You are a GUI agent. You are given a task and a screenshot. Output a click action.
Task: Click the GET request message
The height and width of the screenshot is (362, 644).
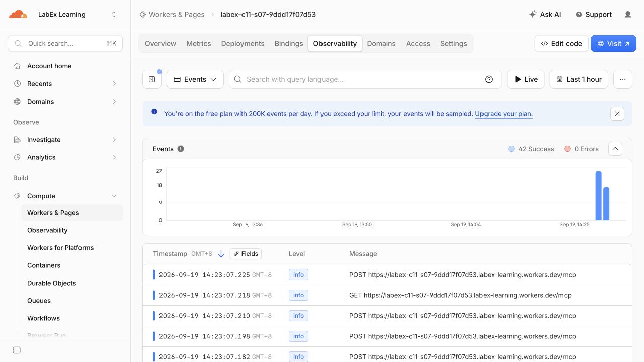pyautogui.click(x=460, y=295)
